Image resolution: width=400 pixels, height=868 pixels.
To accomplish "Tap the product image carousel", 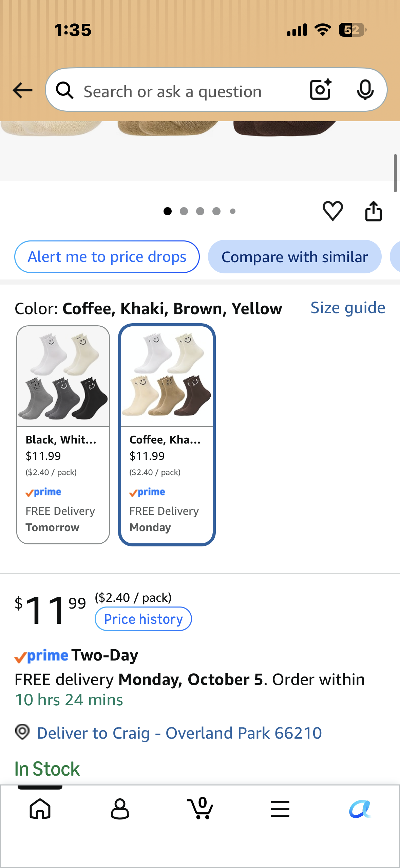I will tap(200, 150).
